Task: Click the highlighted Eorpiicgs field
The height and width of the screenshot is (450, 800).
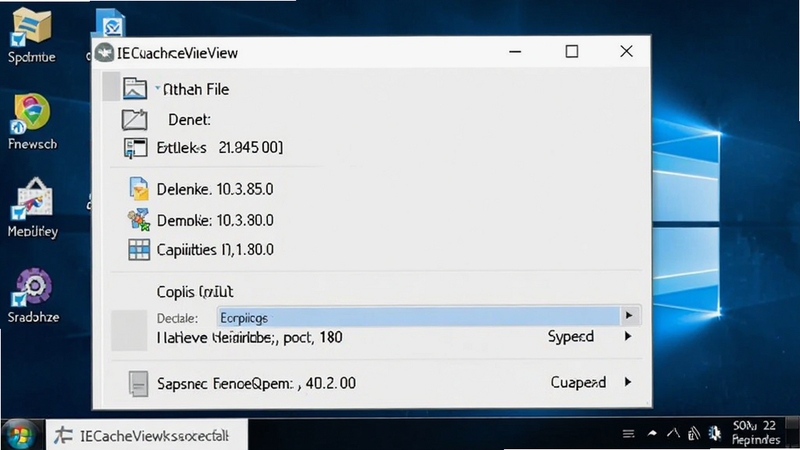Action: point(418,317)
